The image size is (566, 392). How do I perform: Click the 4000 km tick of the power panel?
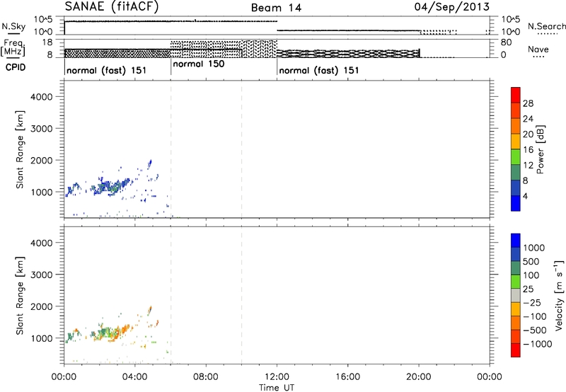(41, 97)
